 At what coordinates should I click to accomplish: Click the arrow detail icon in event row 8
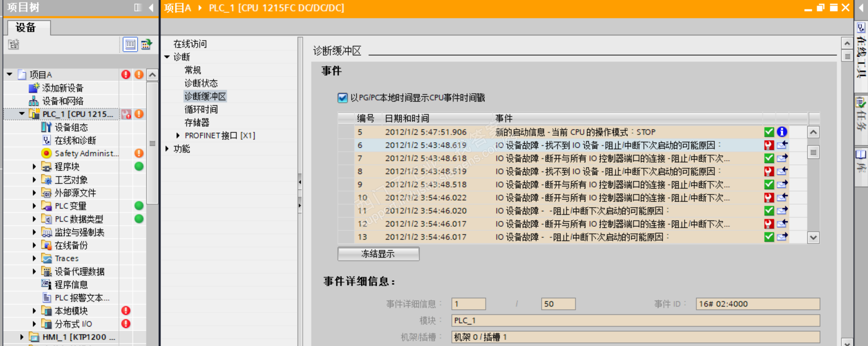tap(782, 172)
